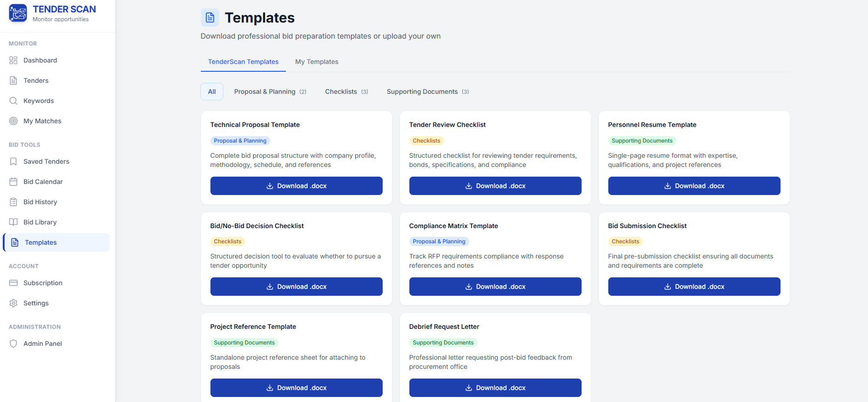This screenshot has height=402, width=868.
Task: Download Debrief Request Letter docx
Action: coord(495,388)
